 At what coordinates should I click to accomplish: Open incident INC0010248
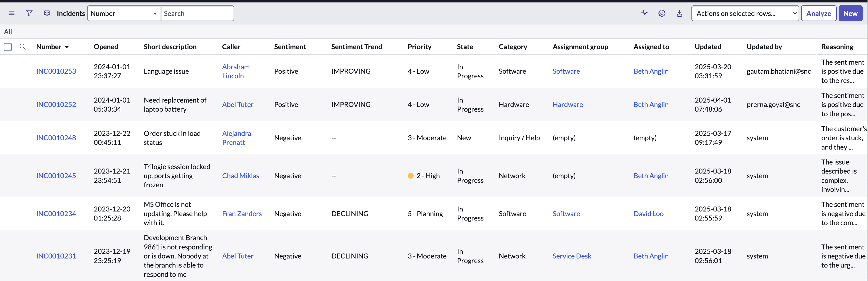click(56, 138)
